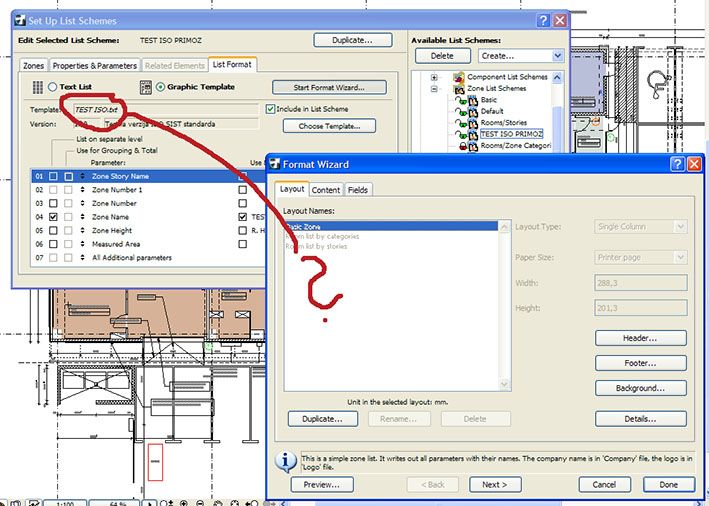Select TEST ISO PRIMOZ list scheme
This screenshot has height=506, width=709.
pyautogui.click(x=511, y=134)
